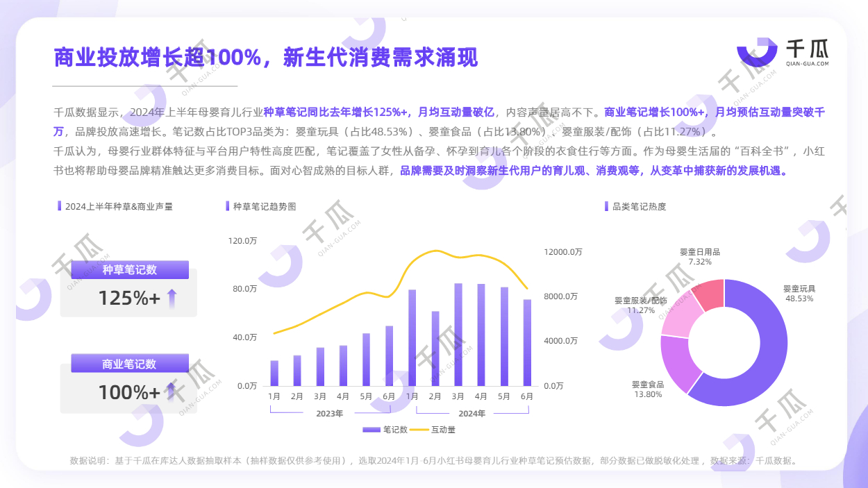This screenshot has height=488, width=868.
Task: Click the highlighted phrase 商业笔记增长100%+
Action: (x=655, y=112)
